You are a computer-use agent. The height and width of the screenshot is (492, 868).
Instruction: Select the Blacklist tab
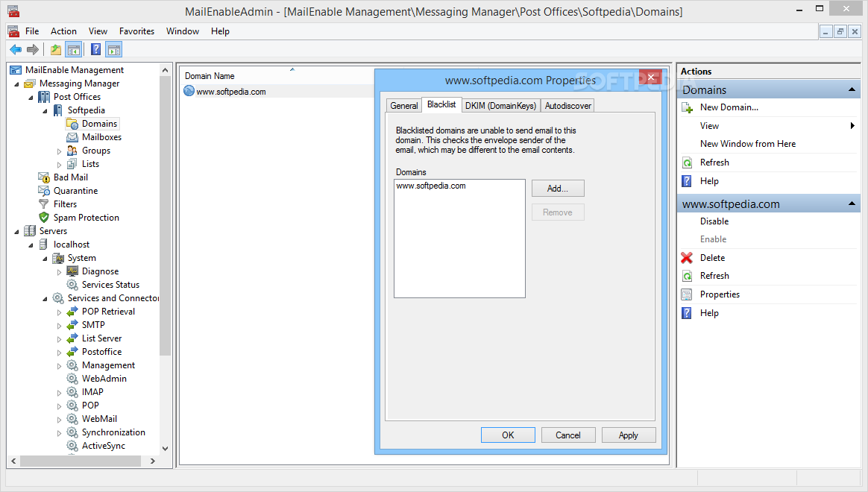pyautogui.click(x=441, y=104)
